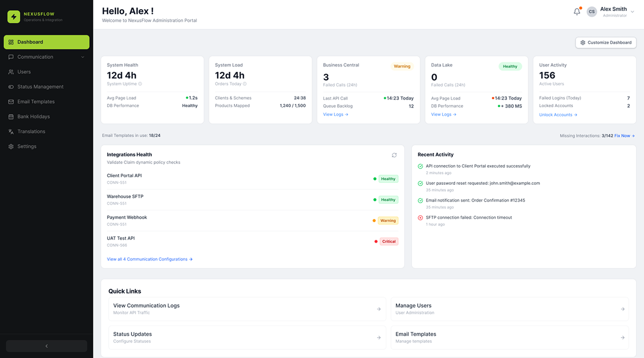Viewport: 644px width, 358px height.
Task: Open the Users menu item
Action: click(x=47, y=72)
